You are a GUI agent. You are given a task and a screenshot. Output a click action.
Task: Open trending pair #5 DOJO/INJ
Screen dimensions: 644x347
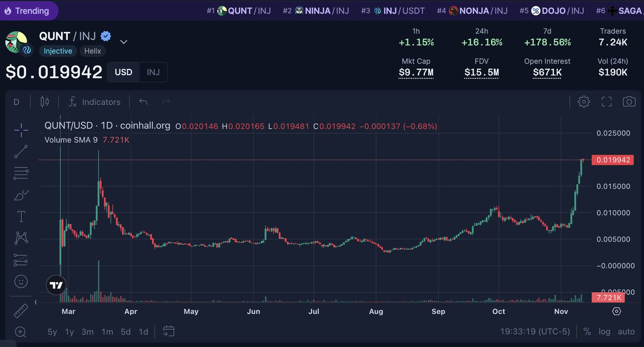coord(551,11)
